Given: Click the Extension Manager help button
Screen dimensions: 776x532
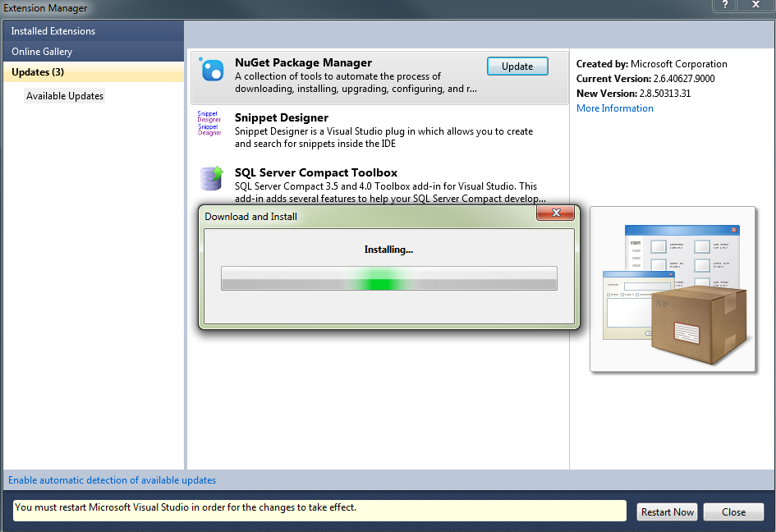Looking at the screenshot, I should (x=724, y=5).
